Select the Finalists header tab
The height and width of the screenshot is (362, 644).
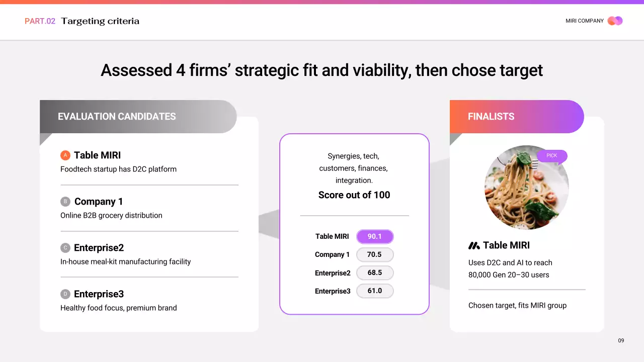pyautogui.click(x=516, y=117)
